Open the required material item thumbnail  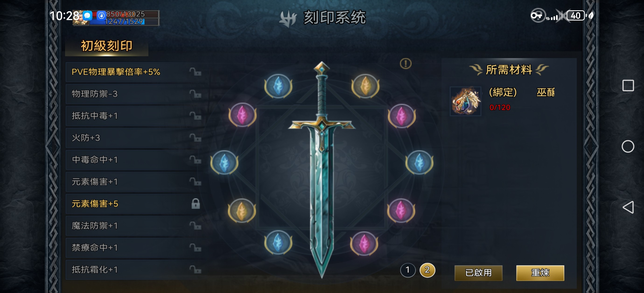465,101
